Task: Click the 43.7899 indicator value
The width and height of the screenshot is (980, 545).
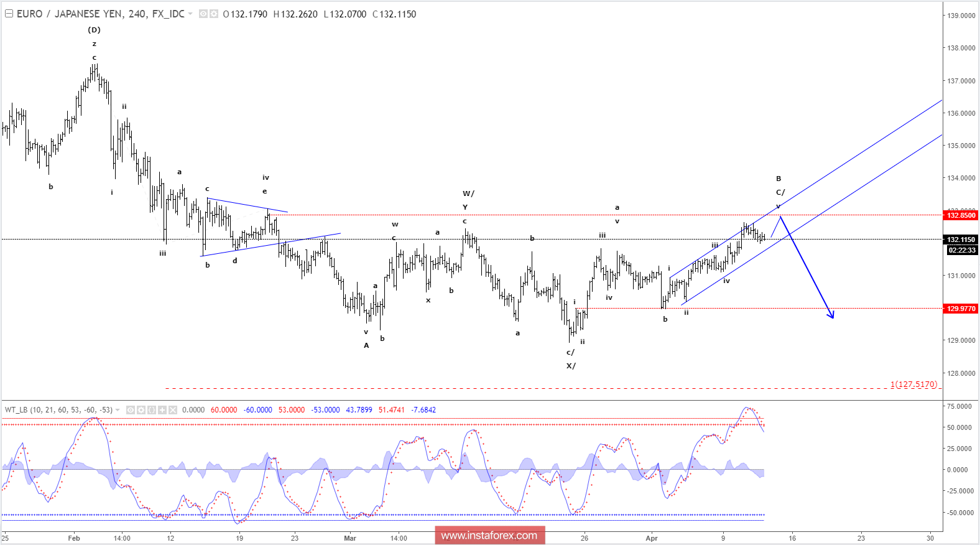Action: point(359,410)
